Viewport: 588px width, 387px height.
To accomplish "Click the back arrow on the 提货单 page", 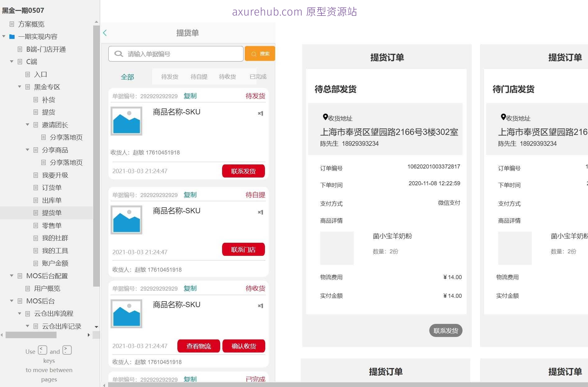I will coord(105,32).
